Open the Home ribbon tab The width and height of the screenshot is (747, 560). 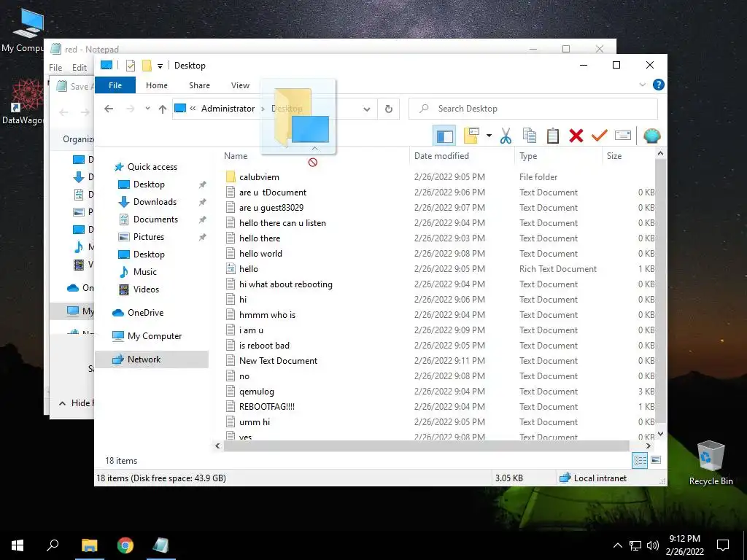pos(157,85)
